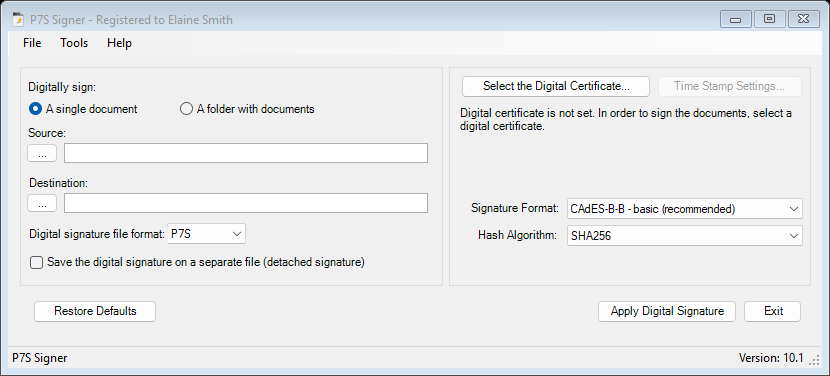Open the Digital signature file format dropdown

pyautogui.click(x=206, y=234)
